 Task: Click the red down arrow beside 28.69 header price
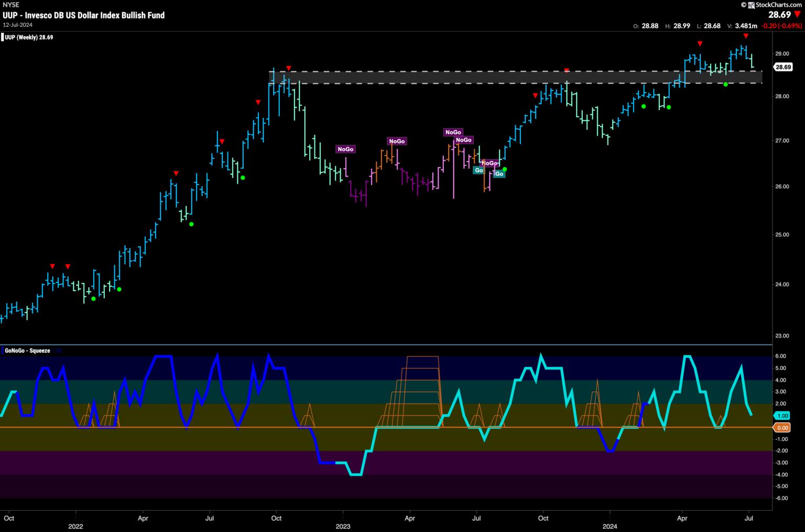[x=797, y=15]
